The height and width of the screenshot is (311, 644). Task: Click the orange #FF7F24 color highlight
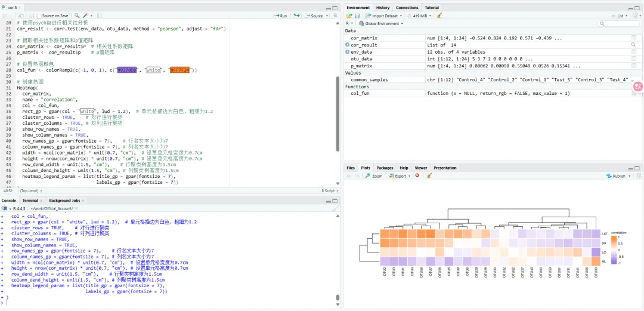[x=179, y=70]
